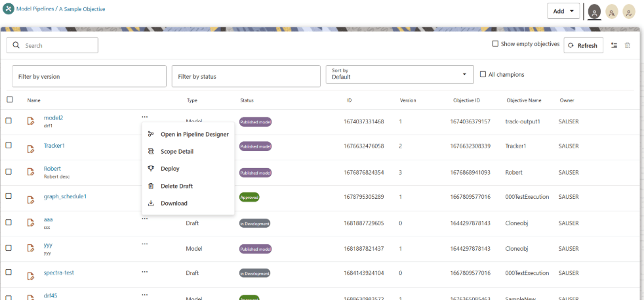Select the spectra-test row checkbox
Screen dimensions: 644x302
(9, 272)
